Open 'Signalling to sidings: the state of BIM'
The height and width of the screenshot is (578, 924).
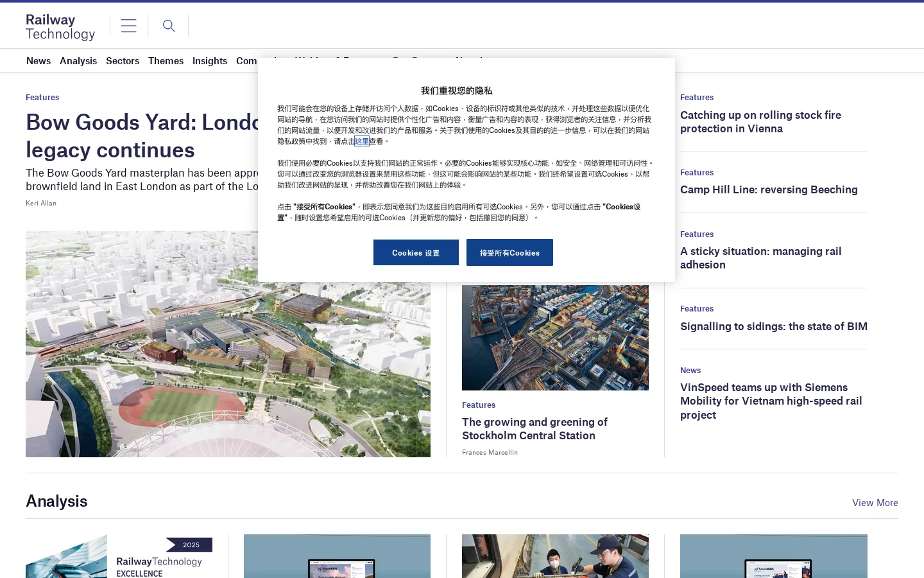[x=774, y=326]
